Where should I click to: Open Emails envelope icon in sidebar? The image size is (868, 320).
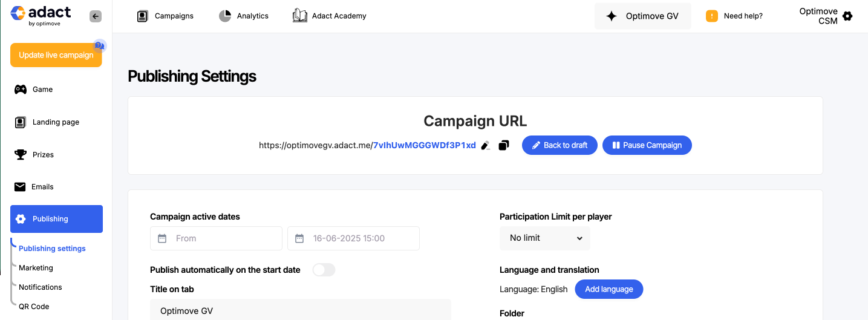pos(20,187)
